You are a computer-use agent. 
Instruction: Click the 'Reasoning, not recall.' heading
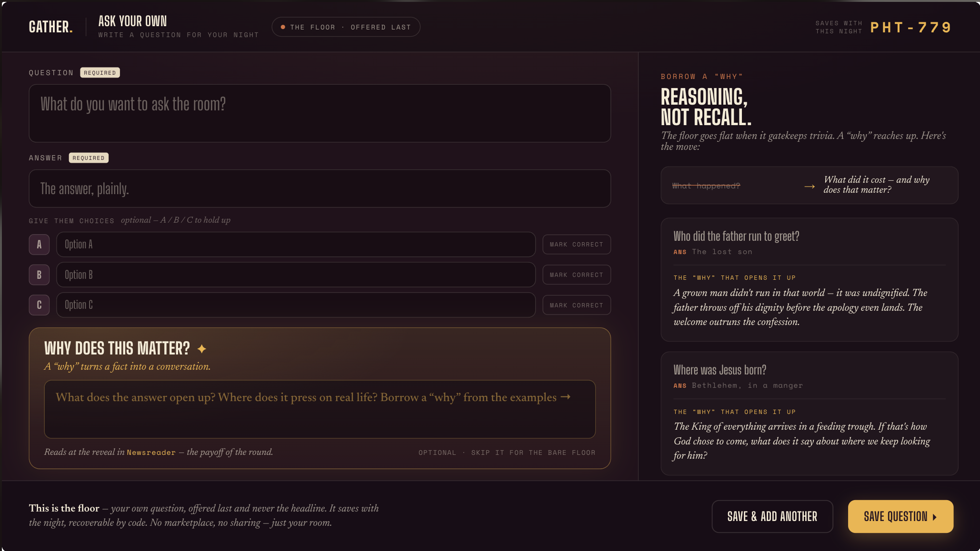click(x=706, y=107)
